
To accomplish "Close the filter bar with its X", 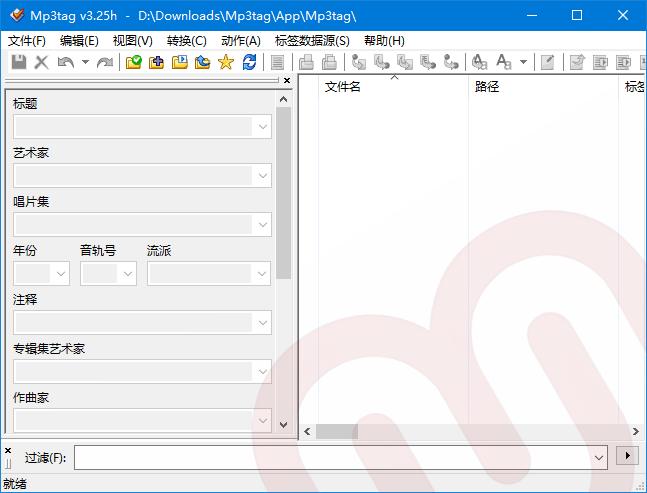I will pyautogui.click(x=8, y=451).
